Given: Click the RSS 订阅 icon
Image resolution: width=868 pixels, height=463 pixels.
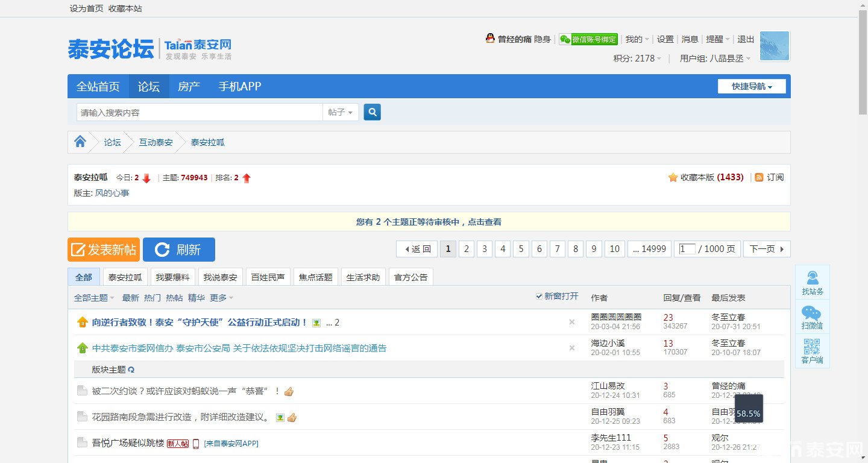Looking at the screenshot, I should (x=759, y=177).
